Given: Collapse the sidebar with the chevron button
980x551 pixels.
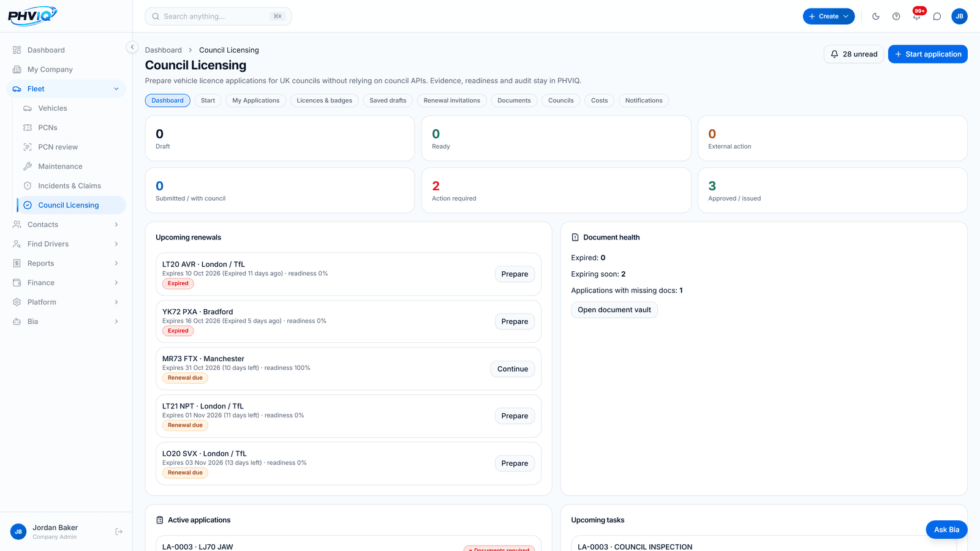Looking at the screenshot, I should tap(132, 47).
